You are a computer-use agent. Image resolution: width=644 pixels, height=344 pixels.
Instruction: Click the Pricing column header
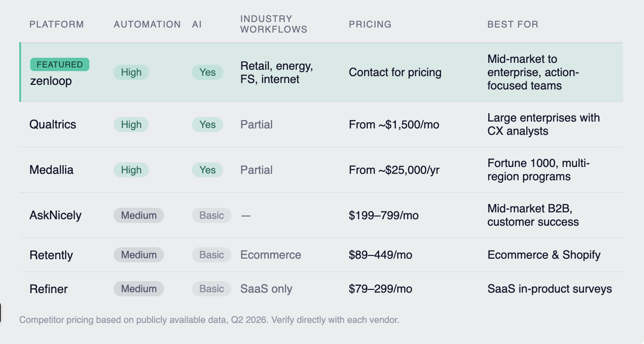point(370,24)
